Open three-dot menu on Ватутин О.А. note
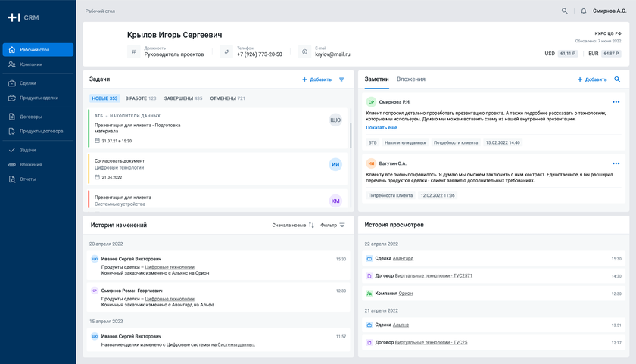This screenshot has height=364, width=636. pyautogui.click(x=616, y=163)
